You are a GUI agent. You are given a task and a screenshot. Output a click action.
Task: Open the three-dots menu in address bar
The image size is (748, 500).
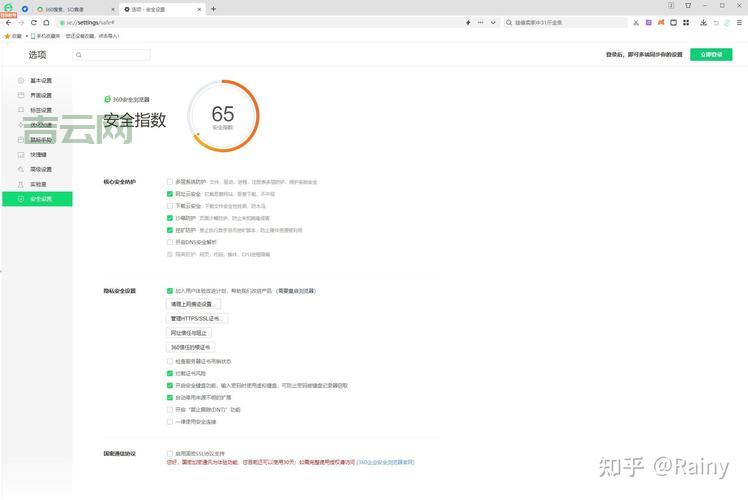coord(480,22)
